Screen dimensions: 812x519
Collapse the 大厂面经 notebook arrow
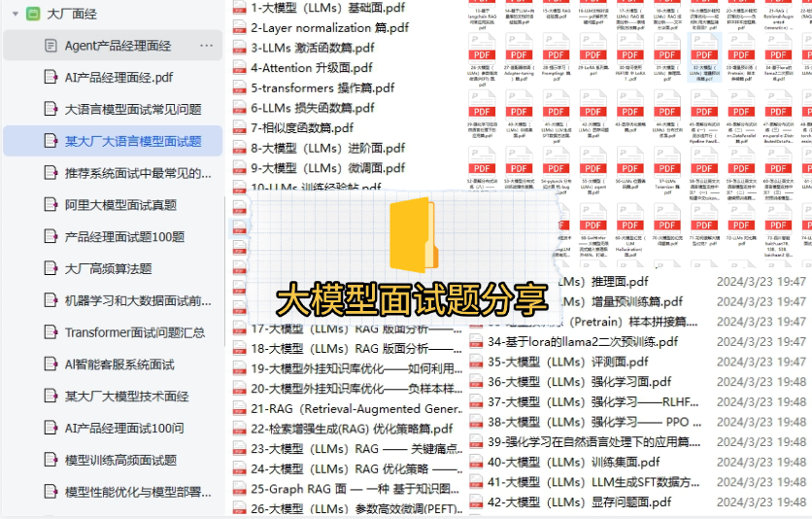click(16, 14)
